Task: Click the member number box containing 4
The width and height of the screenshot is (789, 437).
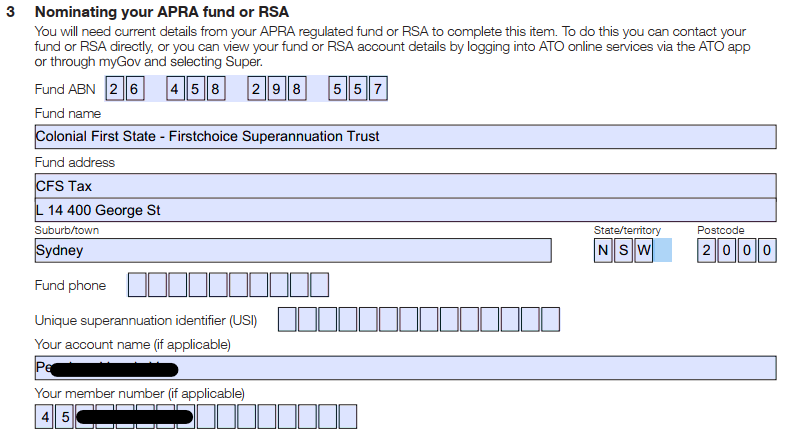Action: 45,416
